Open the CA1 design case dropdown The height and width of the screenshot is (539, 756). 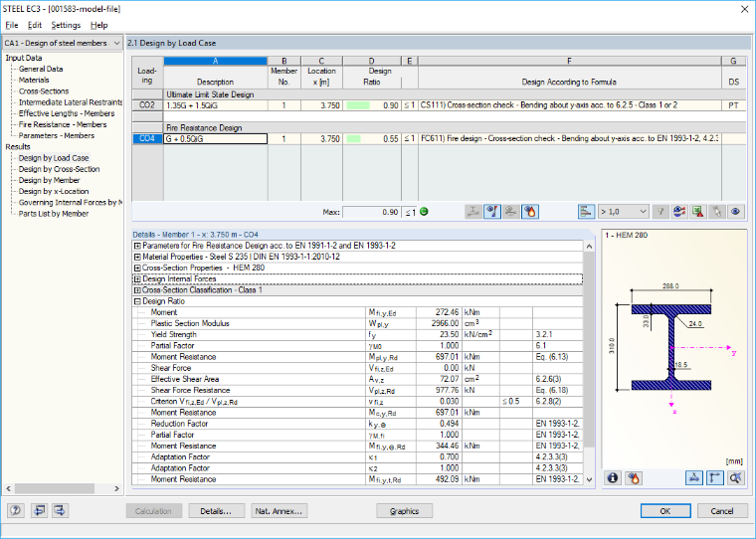click(63, 43)
